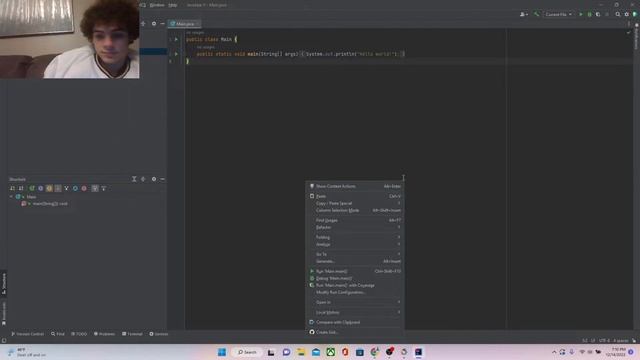Toggle green Show Inherited icon in Structure
Image resolution: width=640 pixels, height=360 pixels.
32,188
